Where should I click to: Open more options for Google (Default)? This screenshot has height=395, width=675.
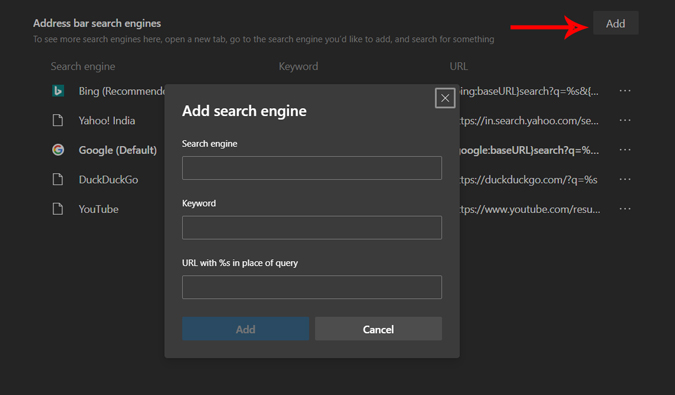[625, 150]
